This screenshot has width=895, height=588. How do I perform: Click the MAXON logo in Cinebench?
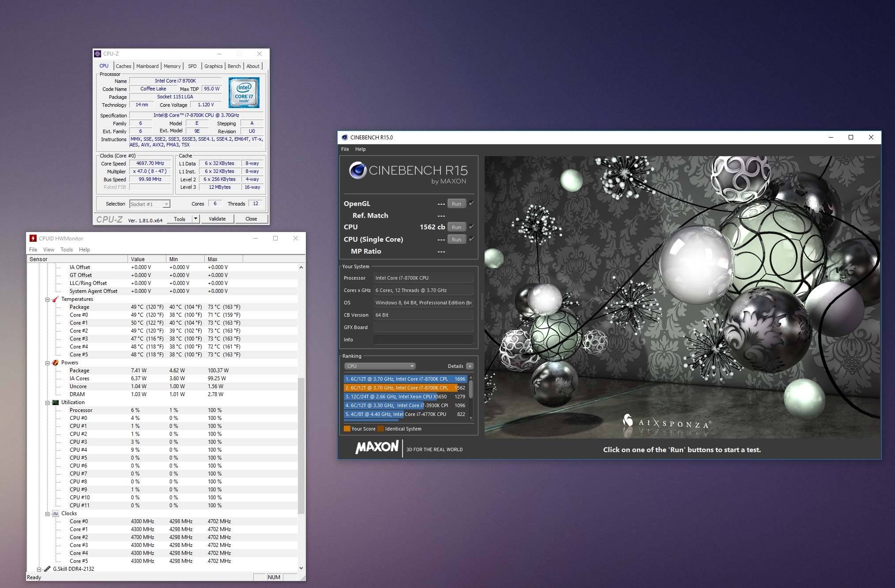377,447
